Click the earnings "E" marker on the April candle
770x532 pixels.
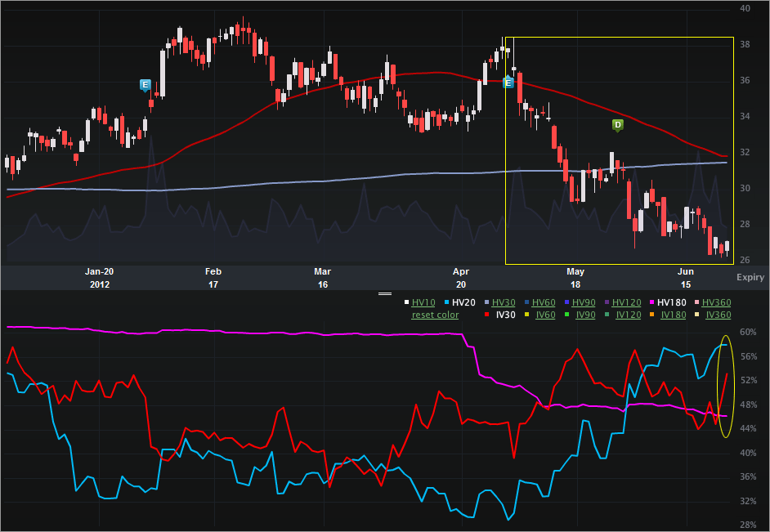pos(508,83)
